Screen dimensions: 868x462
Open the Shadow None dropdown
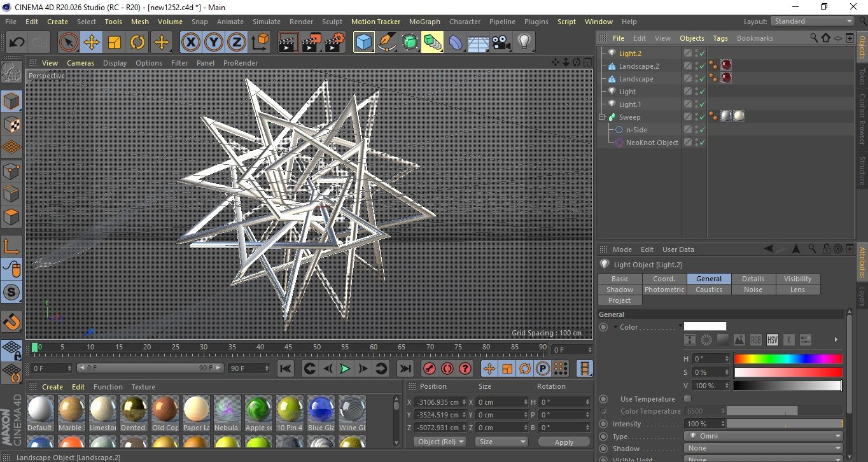pyautogui.click(x=764, y=449)
